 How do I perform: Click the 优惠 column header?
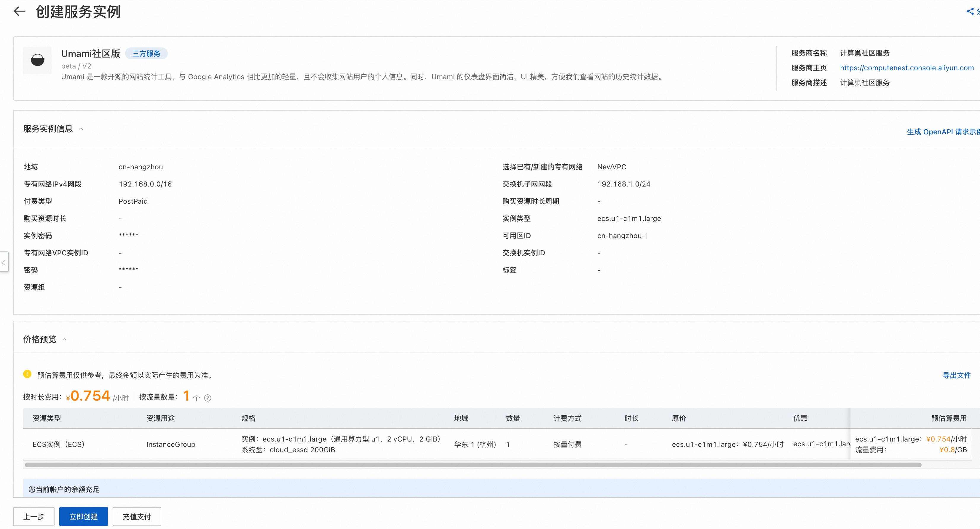click(800, 418)
